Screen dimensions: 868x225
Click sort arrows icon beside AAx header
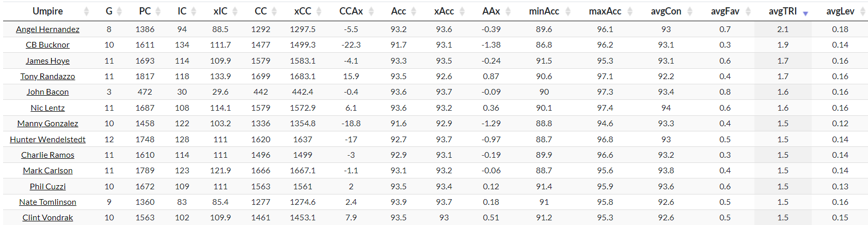(x=508, y=11)
